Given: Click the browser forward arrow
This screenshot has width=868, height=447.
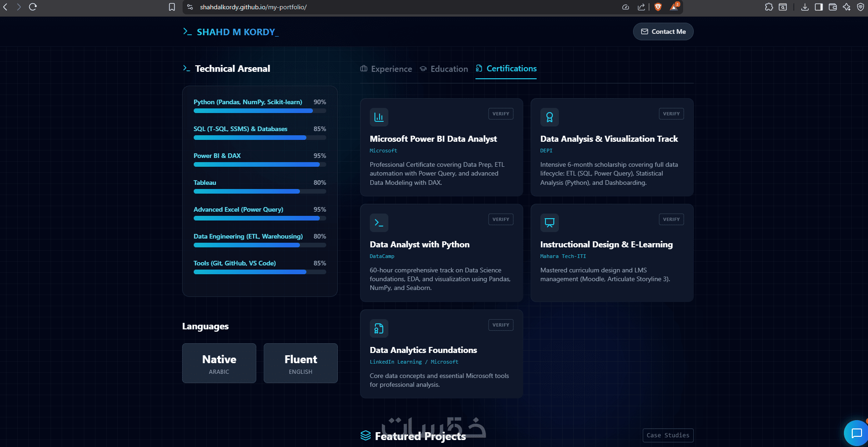Looking at the screenshot, I should 19,7.
